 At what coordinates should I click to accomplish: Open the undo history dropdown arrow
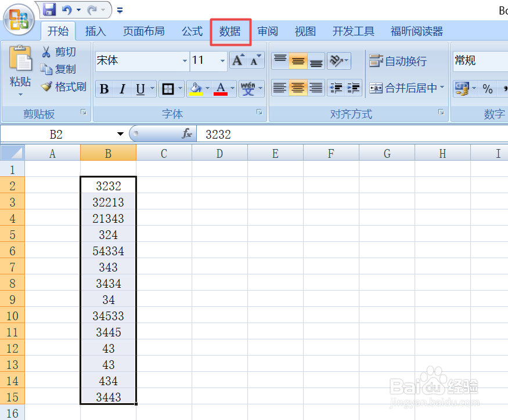coord(78,10)
